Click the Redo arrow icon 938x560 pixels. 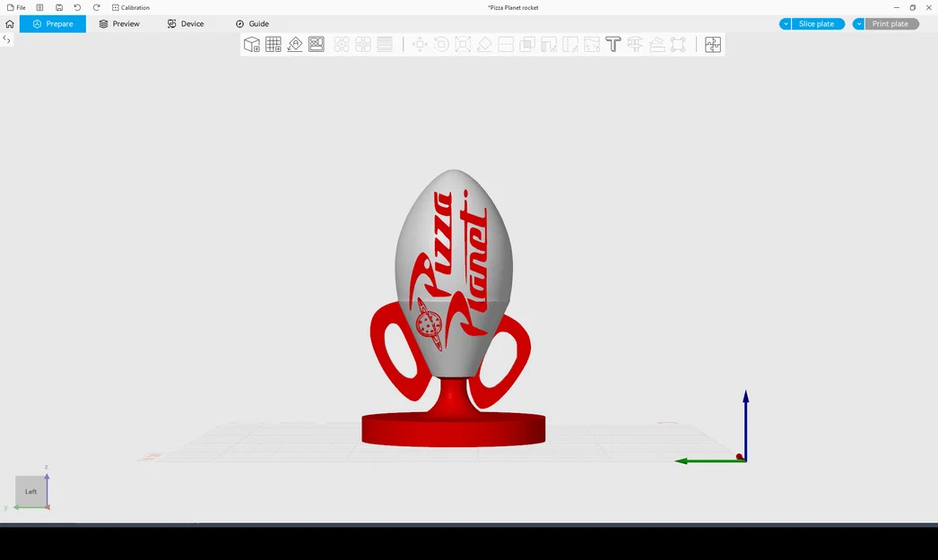point(96,8)
